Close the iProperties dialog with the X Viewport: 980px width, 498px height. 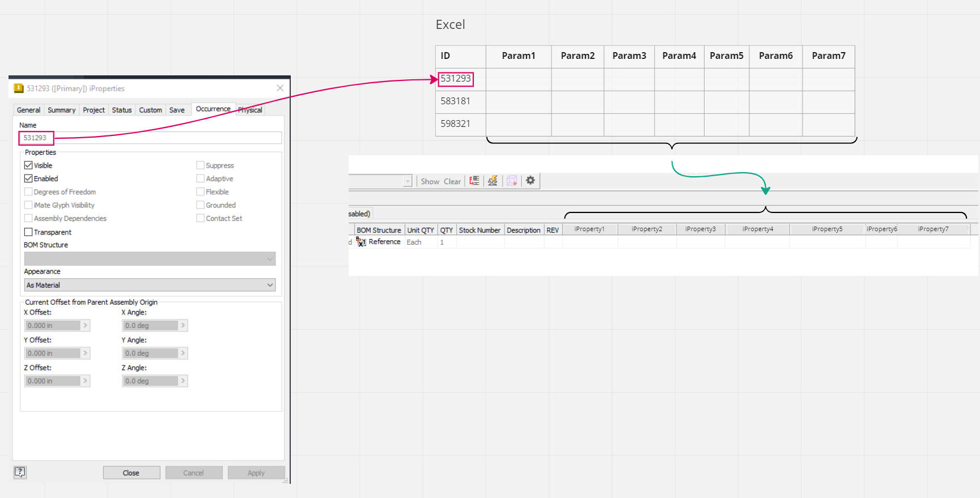[280, 88]
